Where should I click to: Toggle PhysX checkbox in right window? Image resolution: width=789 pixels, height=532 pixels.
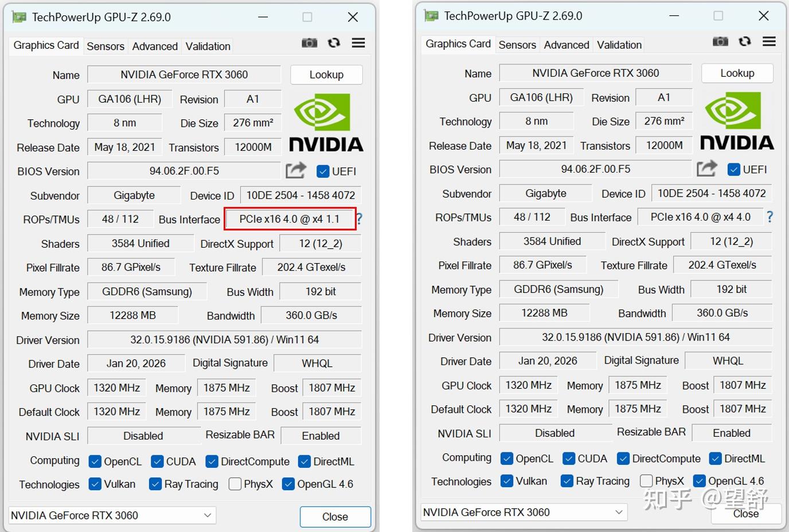646,481
